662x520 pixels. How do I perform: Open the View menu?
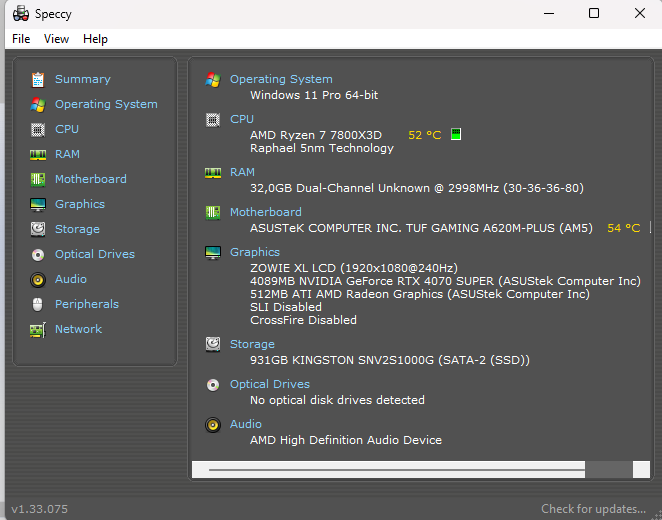point(56,39)
